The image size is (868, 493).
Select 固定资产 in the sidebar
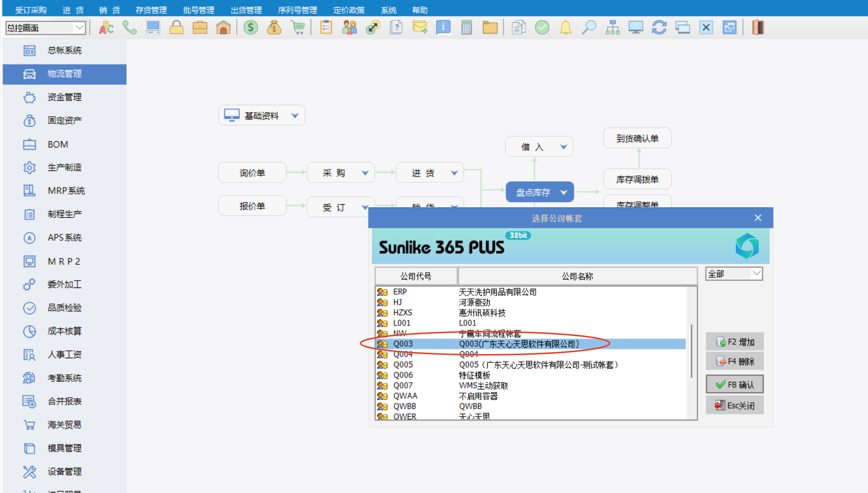point(64,120)
